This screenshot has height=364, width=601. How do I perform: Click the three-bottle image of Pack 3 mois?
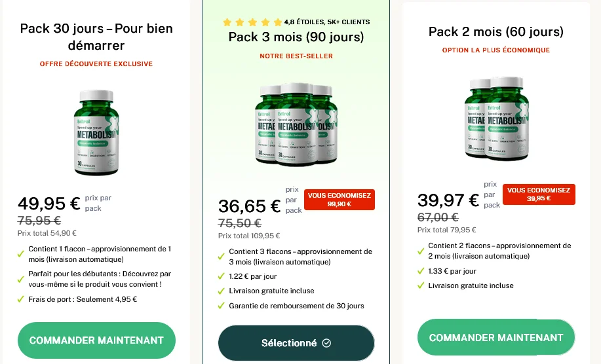[x=296, y=124]
